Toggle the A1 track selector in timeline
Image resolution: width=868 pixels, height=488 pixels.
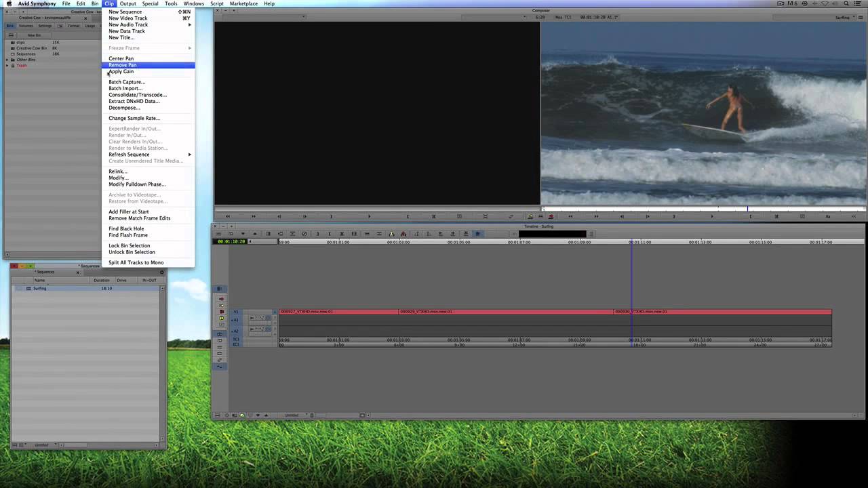235,320
